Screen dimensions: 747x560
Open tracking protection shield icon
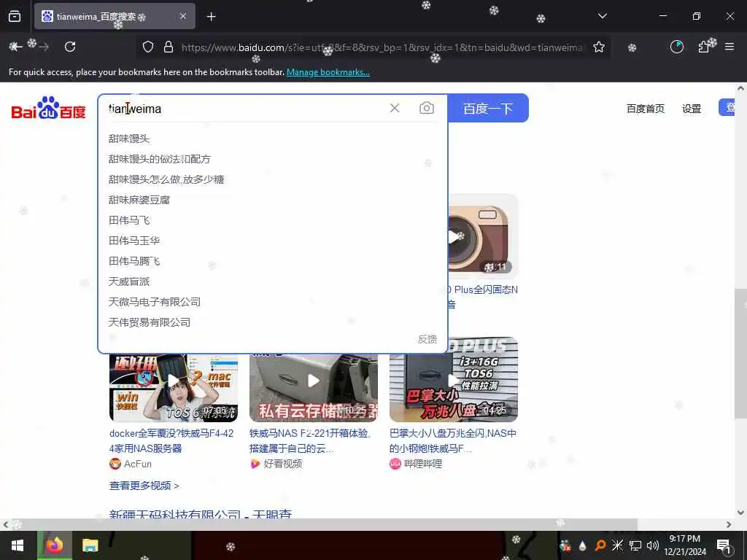[x=148, y=47]
